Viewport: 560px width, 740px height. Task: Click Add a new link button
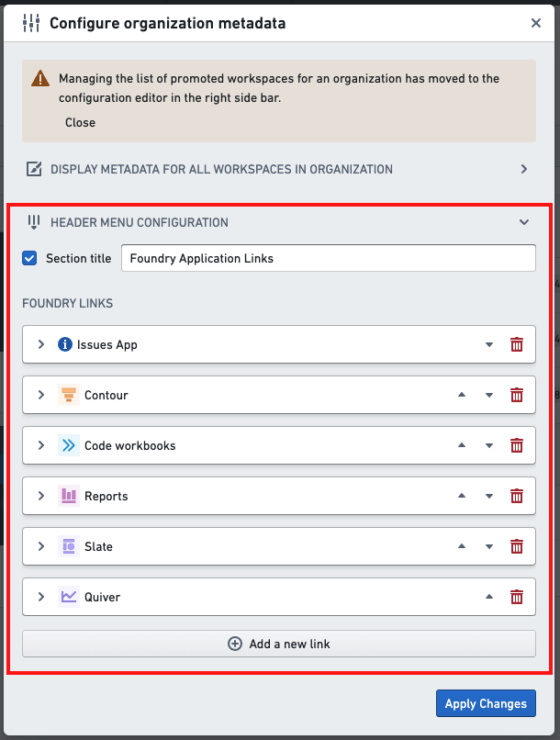(x=279, y=644)
